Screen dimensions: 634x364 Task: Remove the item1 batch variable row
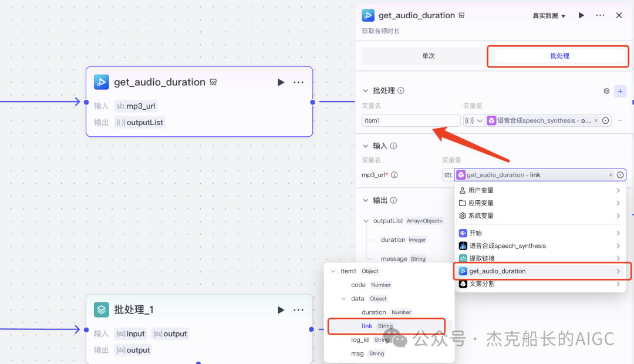click(x=620, y=120)
